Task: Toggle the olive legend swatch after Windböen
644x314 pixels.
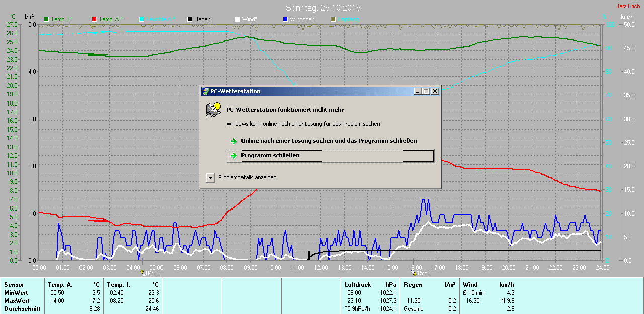Action: 333,19
